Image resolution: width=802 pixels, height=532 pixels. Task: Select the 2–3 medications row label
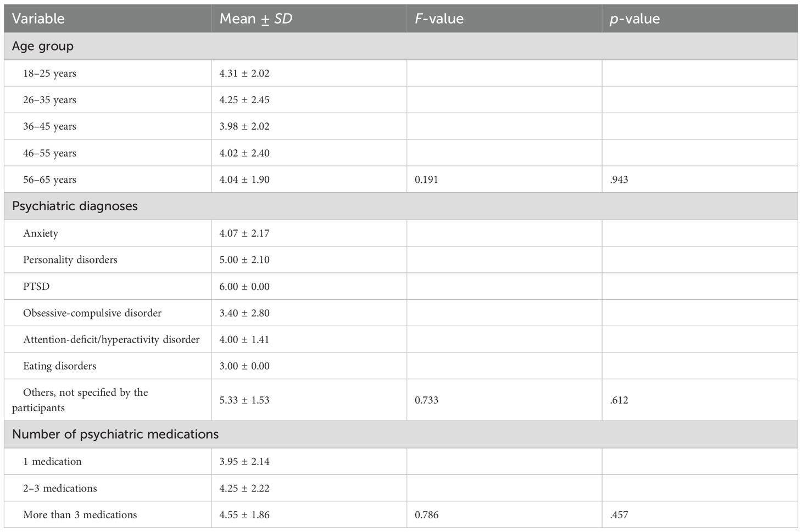pyautogui.click(x=60, y=488)
